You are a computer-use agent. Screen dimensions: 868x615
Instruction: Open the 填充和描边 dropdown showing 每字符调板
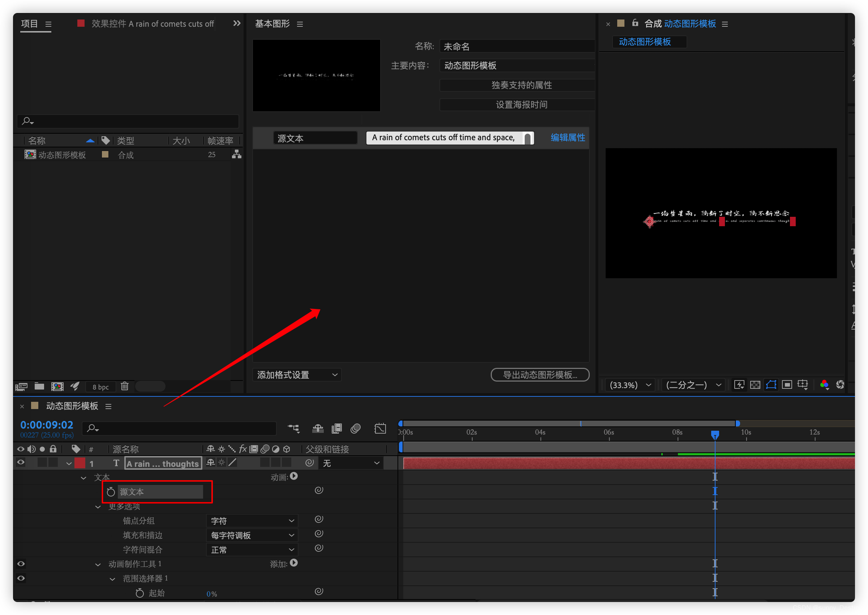252,536
